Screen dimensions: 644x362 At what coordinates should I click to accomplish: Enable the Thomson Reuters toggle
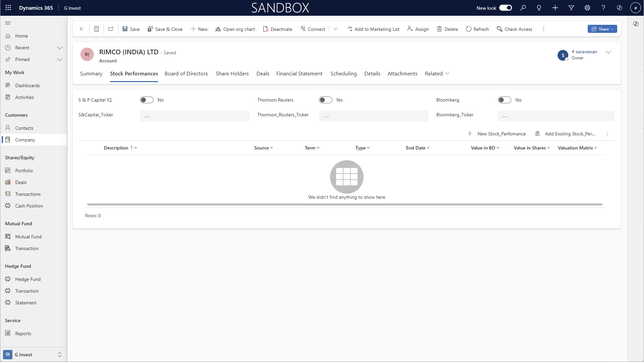tap(326, 100)
